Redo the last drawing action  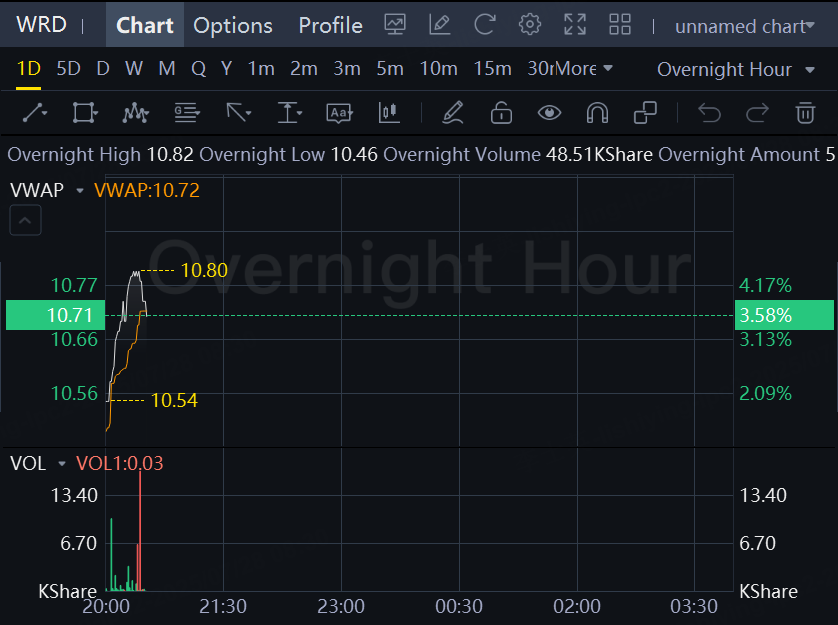pyautogui.click(x=757, y=113)
